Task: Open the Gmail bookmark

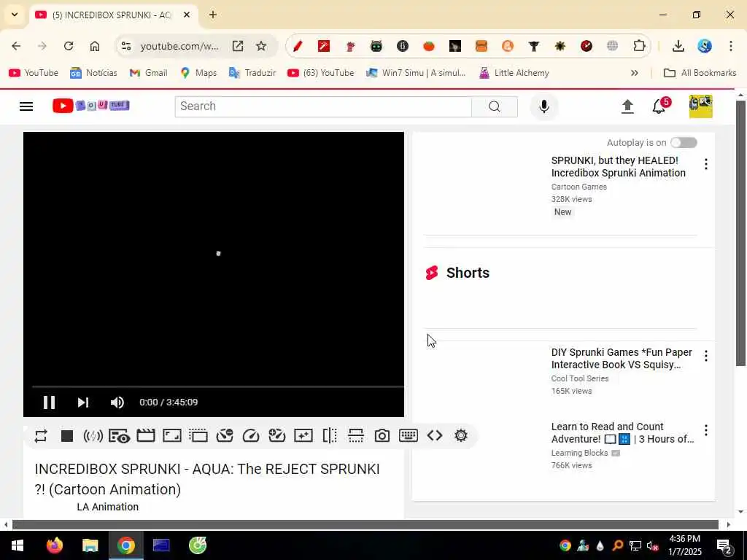Action: click(x=149, y=73)
